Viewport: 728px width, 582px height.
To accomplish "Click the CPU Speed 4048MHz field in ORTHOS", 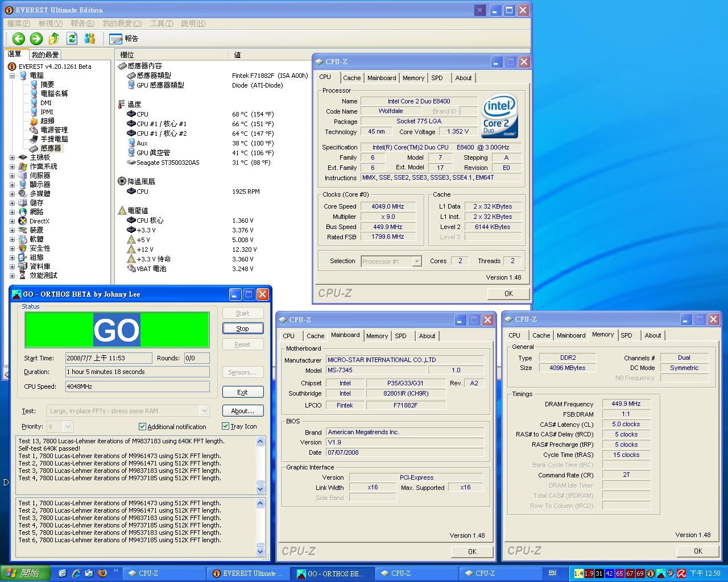I will (137, 386).
